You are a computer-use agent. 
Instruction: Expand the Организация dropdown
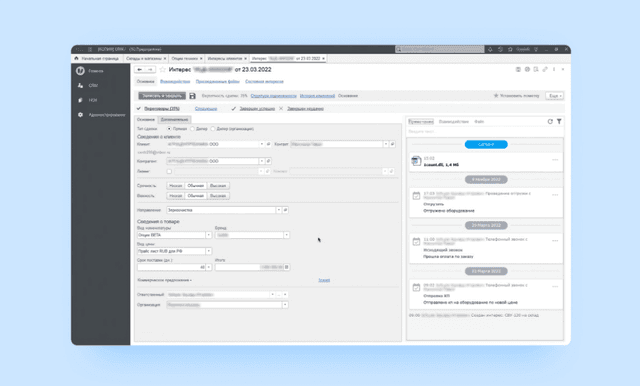pyautogui.click(x=285, y=305)
